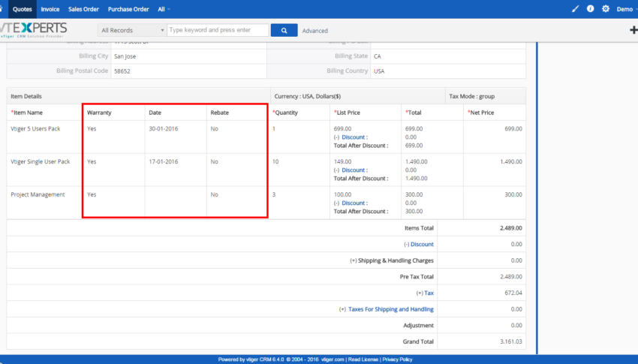
Task: Open the settings gear icon
Action: point(606,9)
